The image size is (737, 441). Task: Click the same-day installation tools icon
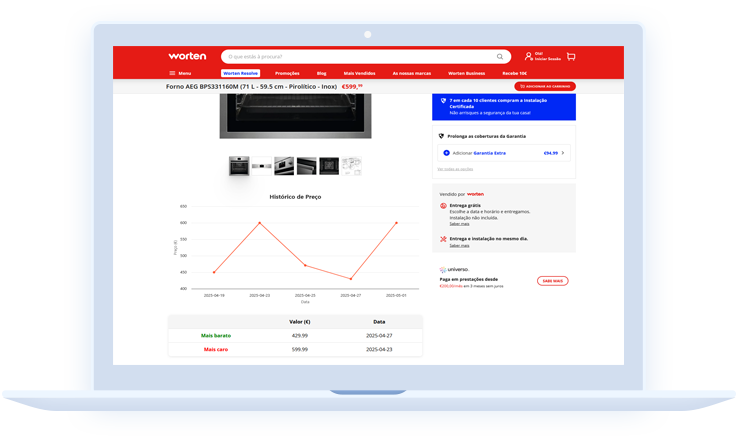443,239
